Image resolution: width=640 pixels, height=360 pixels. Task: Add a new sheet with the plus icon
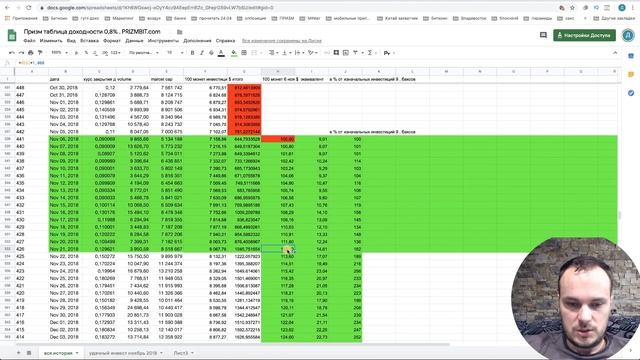(x=18, y=353)
